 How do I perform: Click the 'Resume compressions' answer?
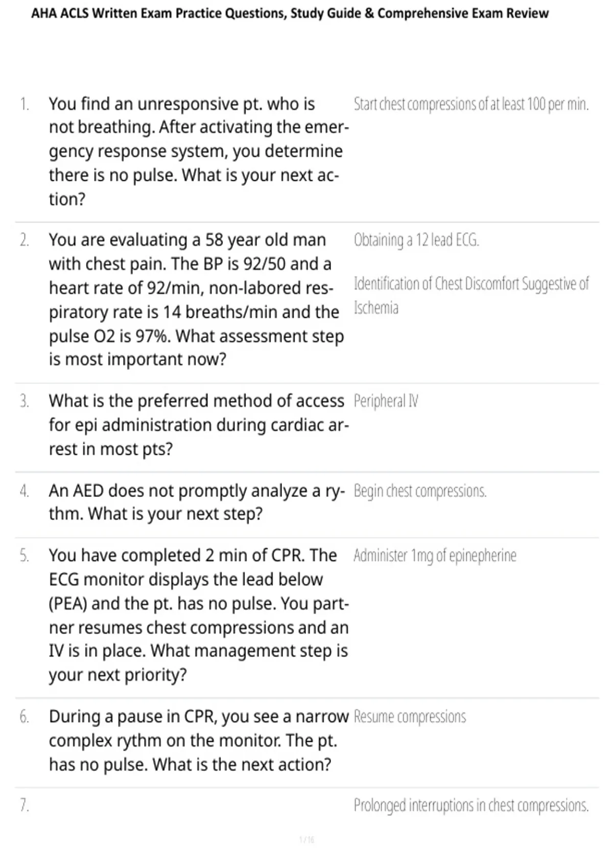410,717
